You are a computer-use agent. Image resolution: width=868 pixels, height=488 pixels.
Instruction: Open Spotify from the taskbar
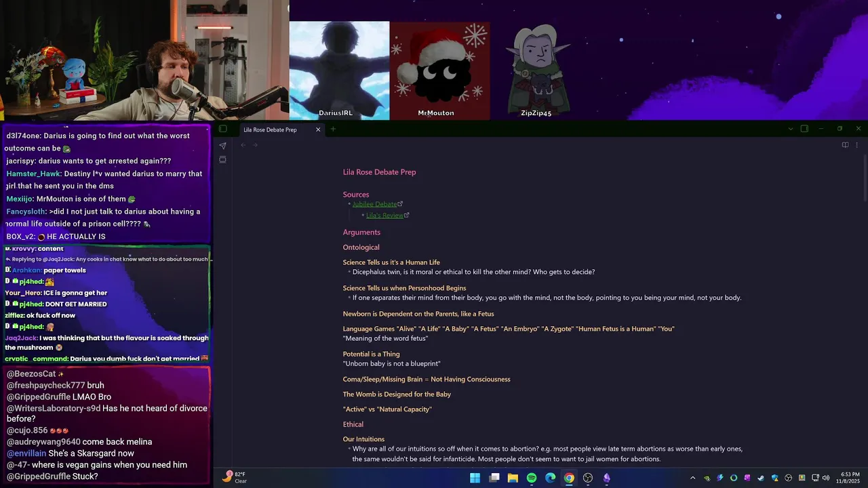point(532,478)
